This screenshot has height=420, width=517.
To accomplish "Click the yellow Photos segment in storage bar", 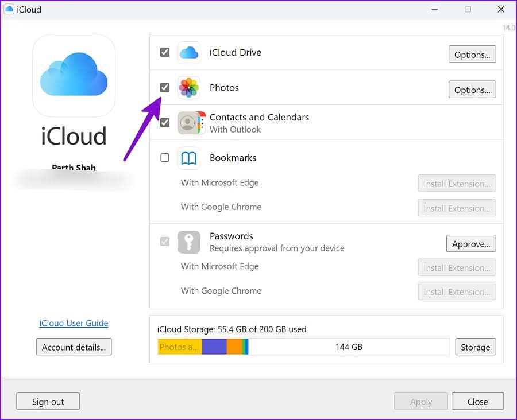I will point(180,347).
